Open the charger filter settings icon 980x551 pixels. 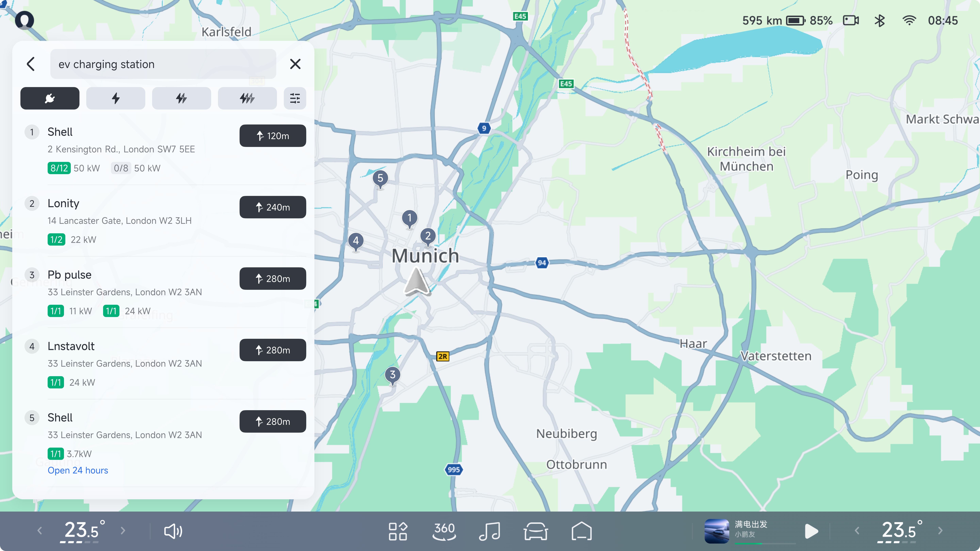coord(295,98)
